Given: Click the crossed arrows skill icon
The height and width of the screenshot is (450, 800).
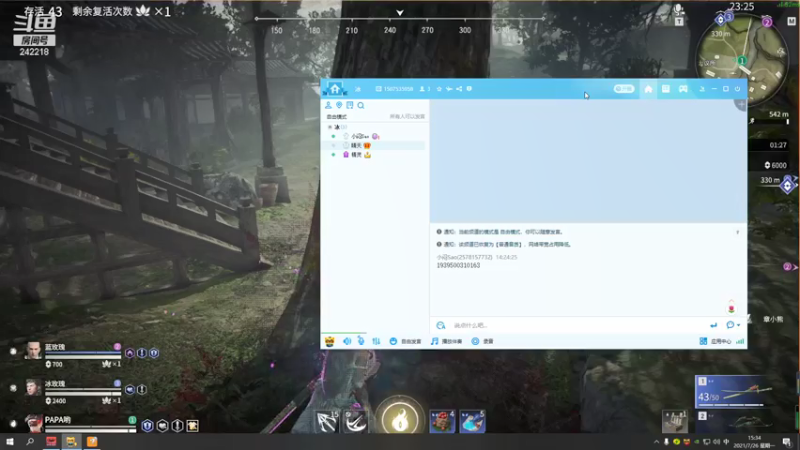Looking at the screenshot, I should (327, 422).
